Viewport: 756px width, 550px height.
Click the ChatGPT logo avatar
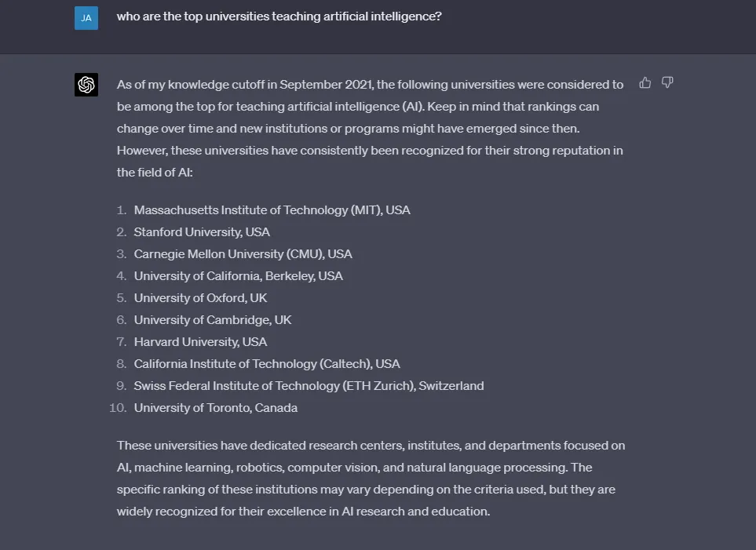(x=86, y=85)
